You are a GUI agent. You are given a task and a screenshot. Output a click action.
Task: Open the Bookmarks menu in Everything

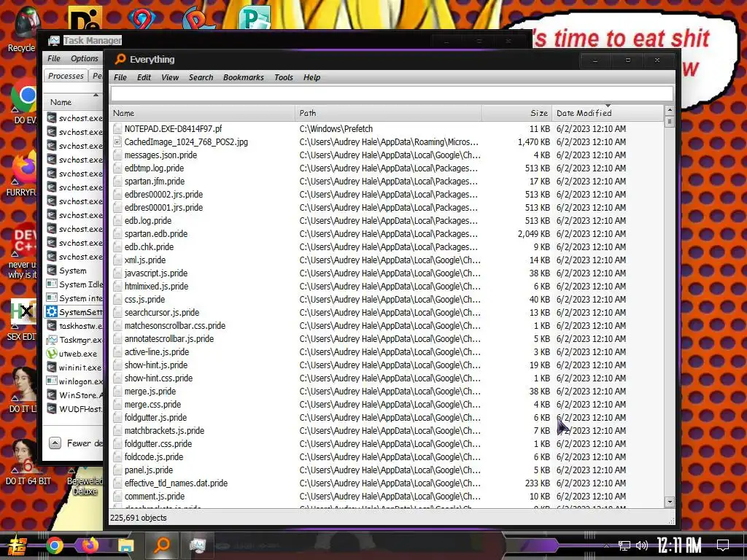[x=243, y=77]
